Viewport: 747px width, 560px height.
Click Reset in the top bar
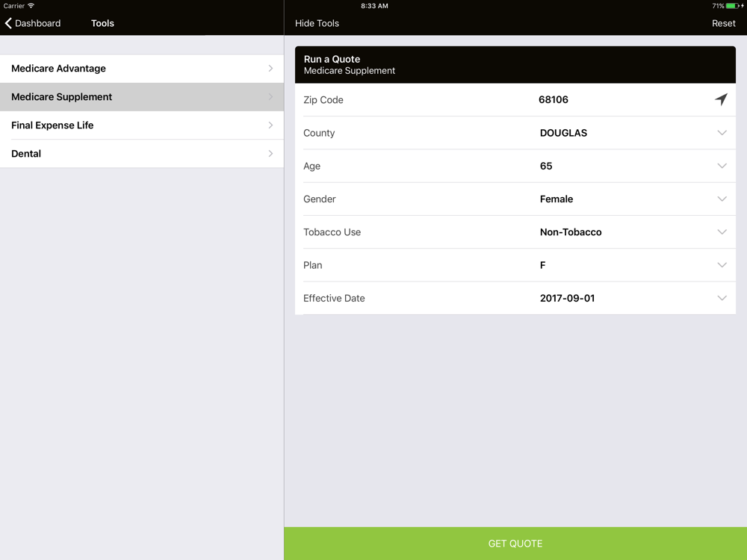pos(723,23)
